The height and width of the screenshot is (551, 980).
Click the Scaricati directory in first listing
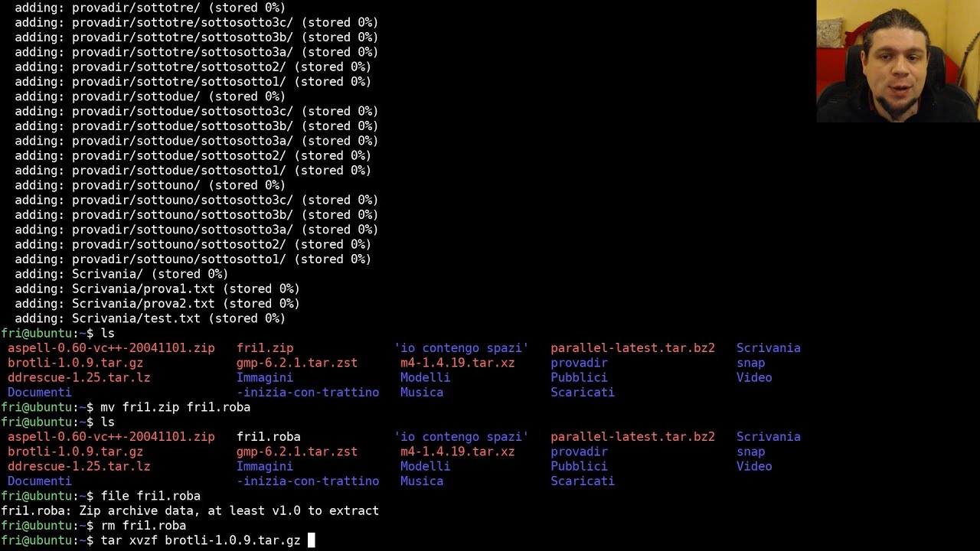tap(583, 393)
